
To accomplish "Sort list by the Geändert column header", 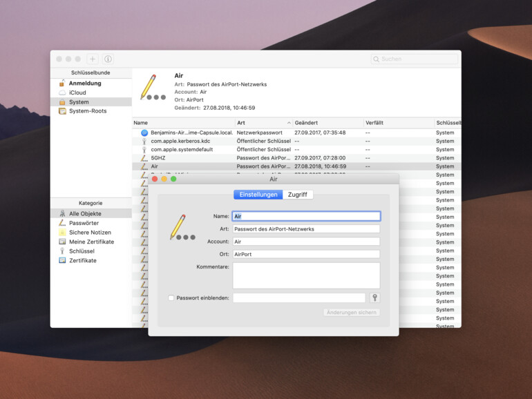I will 326,122.
